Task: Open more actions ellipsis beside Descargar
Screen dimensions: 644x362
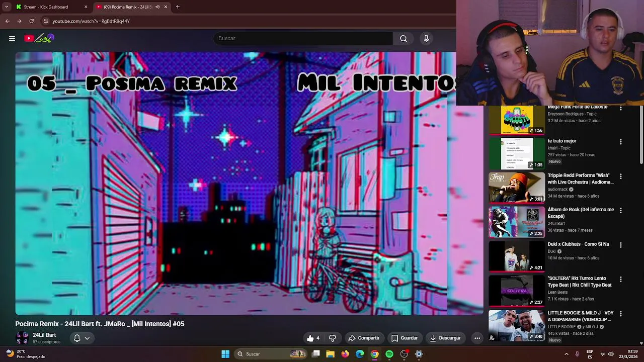Action: 477,338
